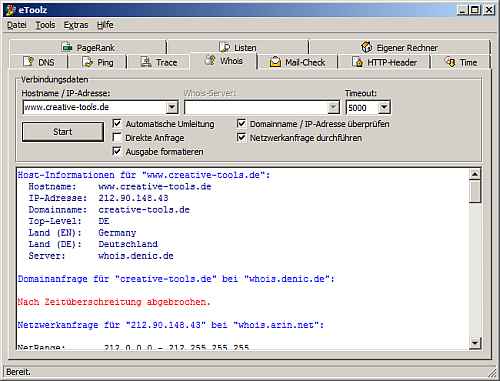Click the PageRank tab icon
This screenshot has height=381, width=500.
tap(67, 48)
